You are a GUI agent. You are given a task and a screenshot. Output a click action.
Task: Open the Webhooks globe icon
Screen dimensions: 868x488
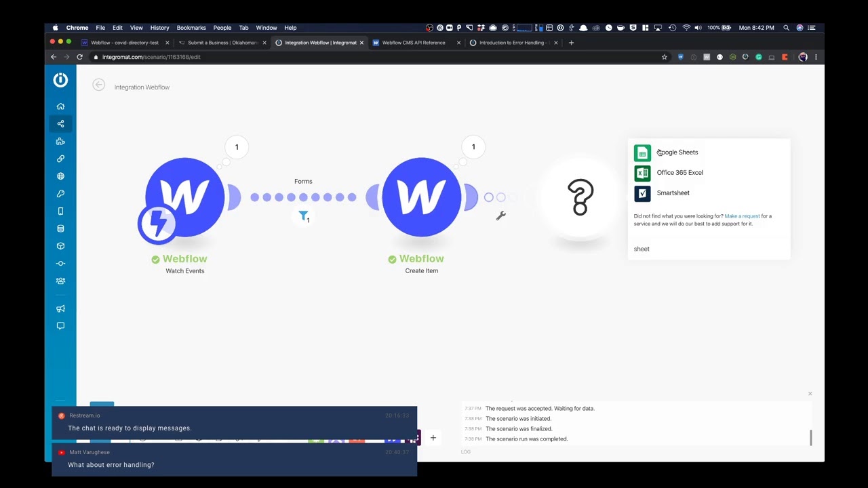pos(60,176)
